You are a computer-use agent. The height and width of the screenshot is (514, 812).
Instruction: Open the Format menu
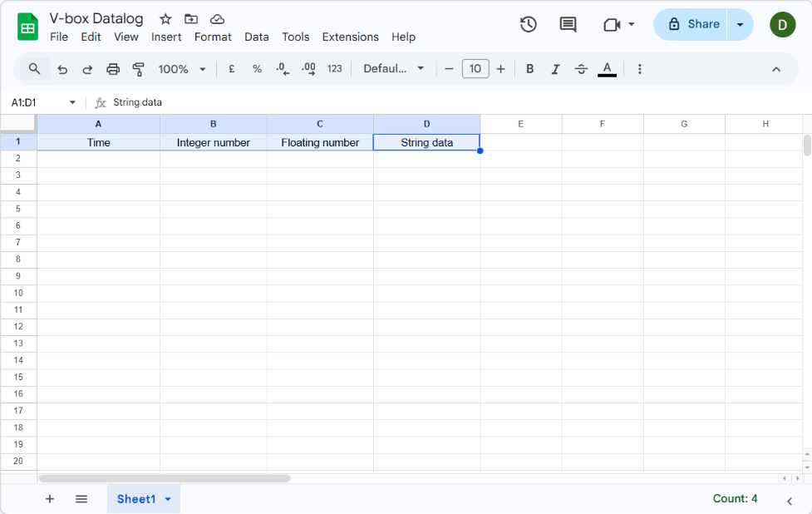pyautogui.click(x=213, y=37)
